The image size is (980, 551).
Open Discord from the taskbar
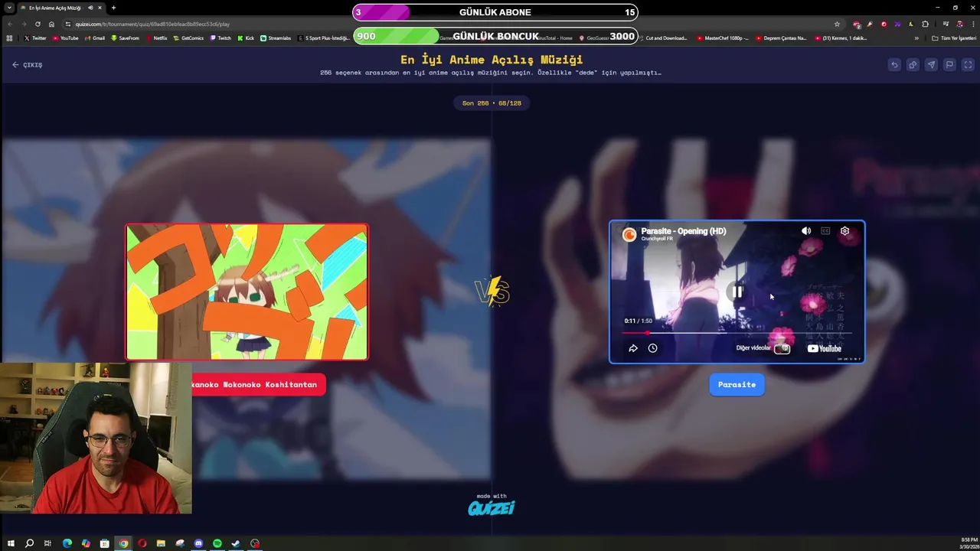pos(199,543)
